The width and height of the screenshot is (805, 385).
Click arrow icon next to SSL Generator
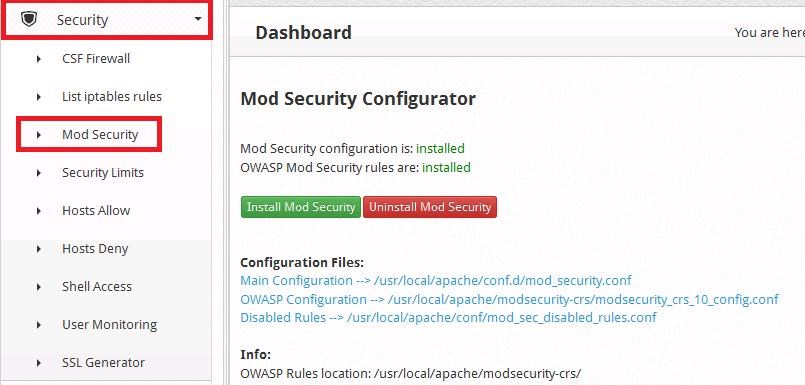[39, 362]
